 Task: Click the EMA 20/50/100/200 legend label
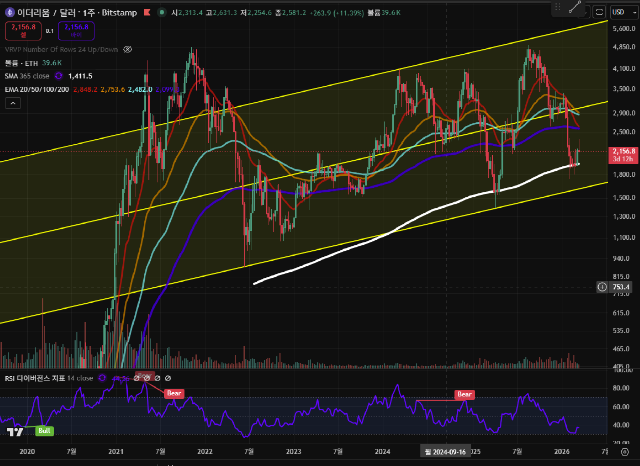pos(37,89)
